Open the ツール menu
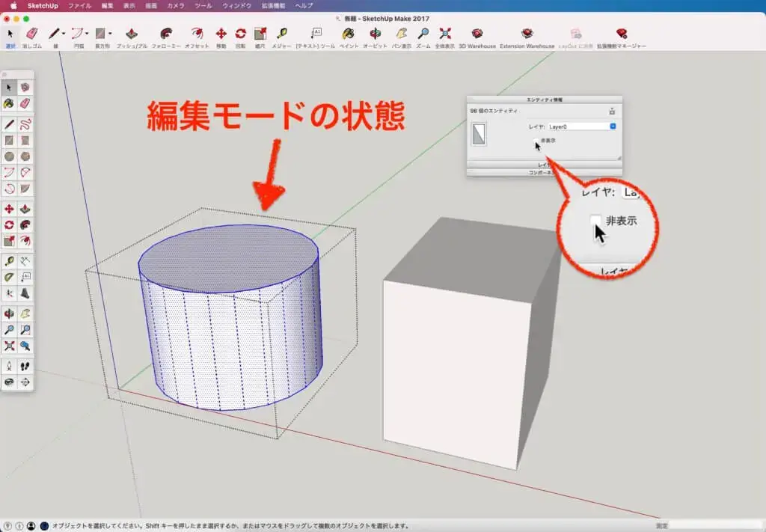 click(203, 6)
